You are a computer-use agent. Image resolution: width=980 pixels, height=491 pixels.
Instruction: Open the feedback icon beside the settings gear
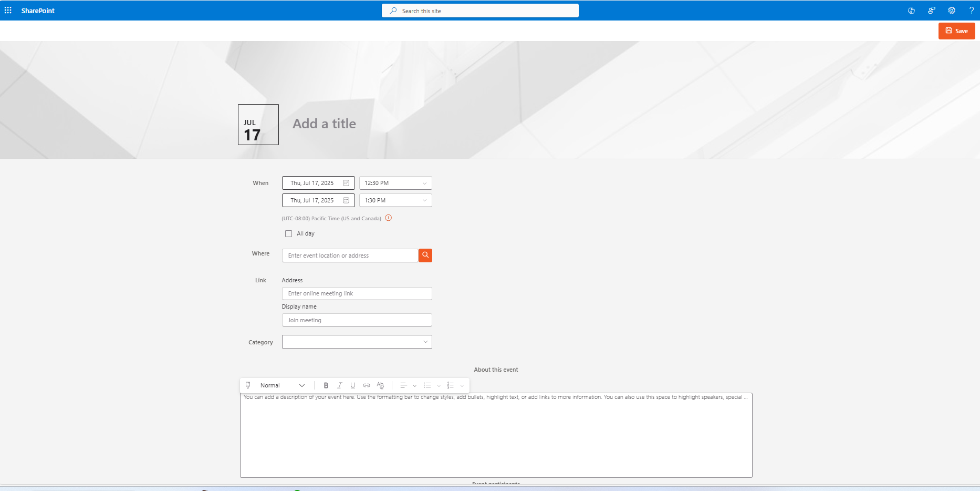point(932,11)
